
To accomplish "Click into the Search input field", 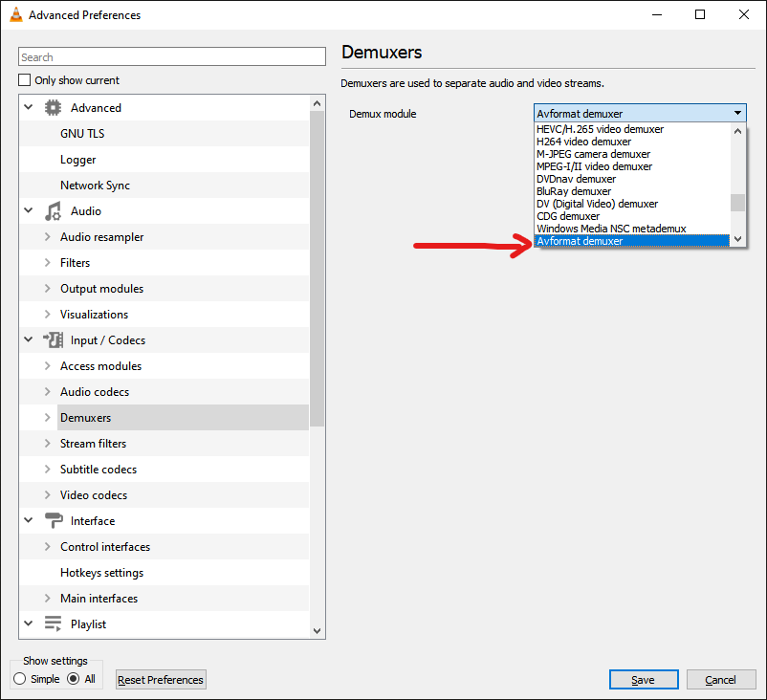I will tap(172, 57).
